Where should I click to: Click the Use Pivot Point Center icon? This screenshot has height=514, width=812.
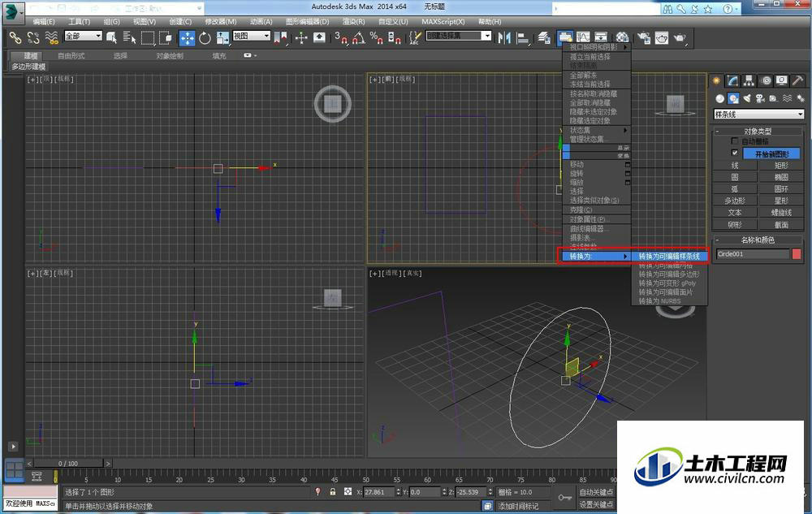coord(281,38)
